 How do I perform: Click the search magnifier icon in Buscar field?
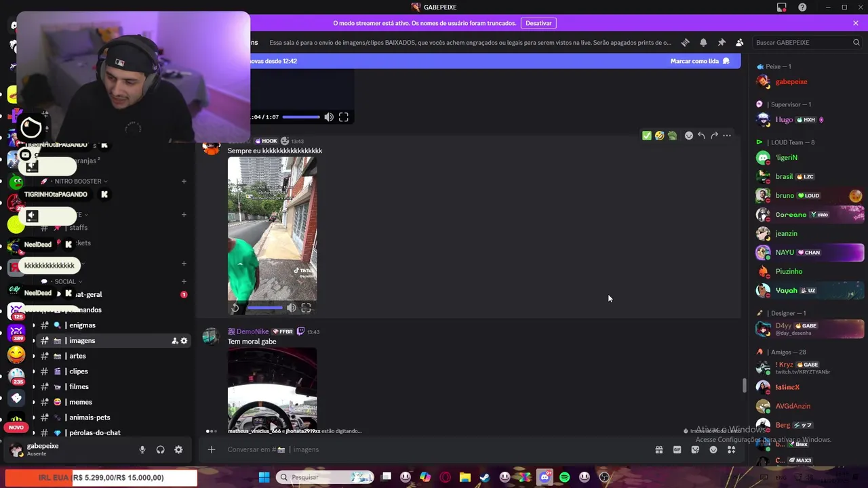coord(856,42)
